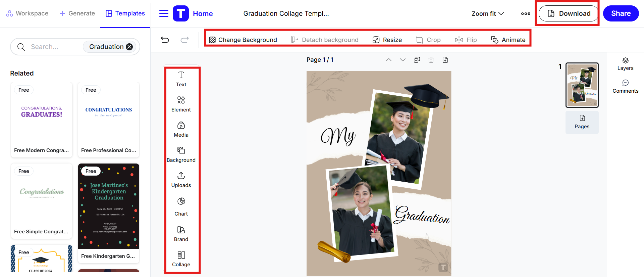Switch to the Generate tab
This screenshot has height=277, width=644.
coord(77,13)
